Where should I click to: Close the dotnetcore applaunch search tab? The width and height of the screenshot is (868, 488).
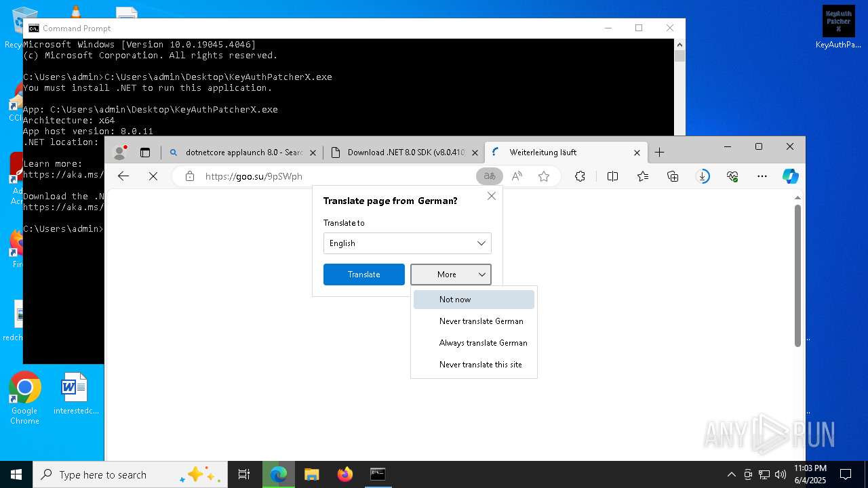tap(313, 152)
